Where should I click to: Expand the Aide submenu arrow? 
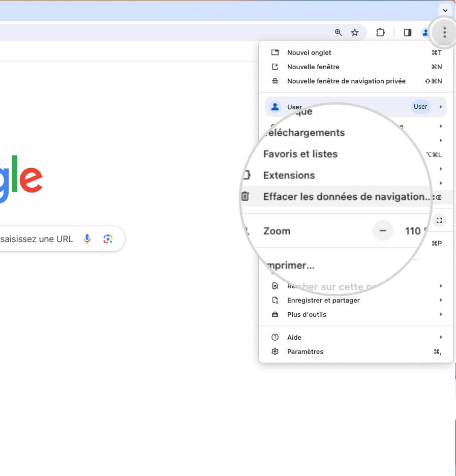point(441,337)
